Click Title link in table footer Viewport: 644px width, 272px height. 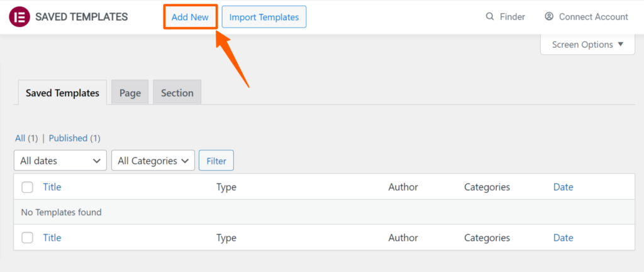tap(52, 237)
